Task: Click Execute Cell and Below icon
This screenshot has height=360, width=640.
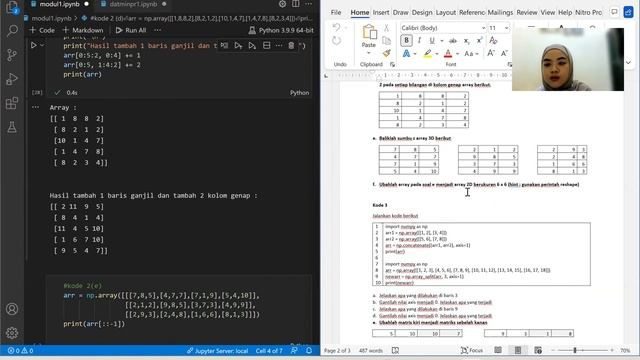Action: point(252,45)
